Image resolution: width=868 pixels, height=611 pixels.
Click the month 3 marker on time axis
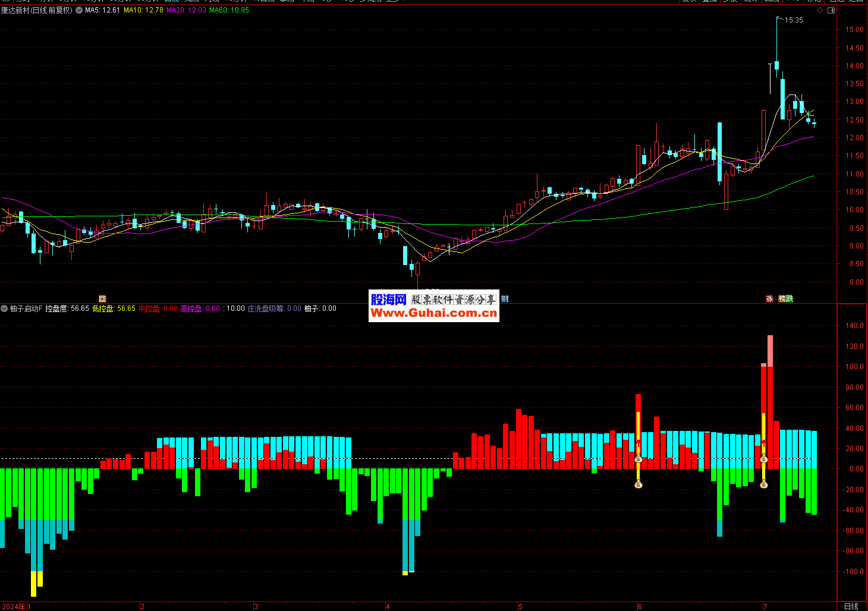tap(256, 606)
